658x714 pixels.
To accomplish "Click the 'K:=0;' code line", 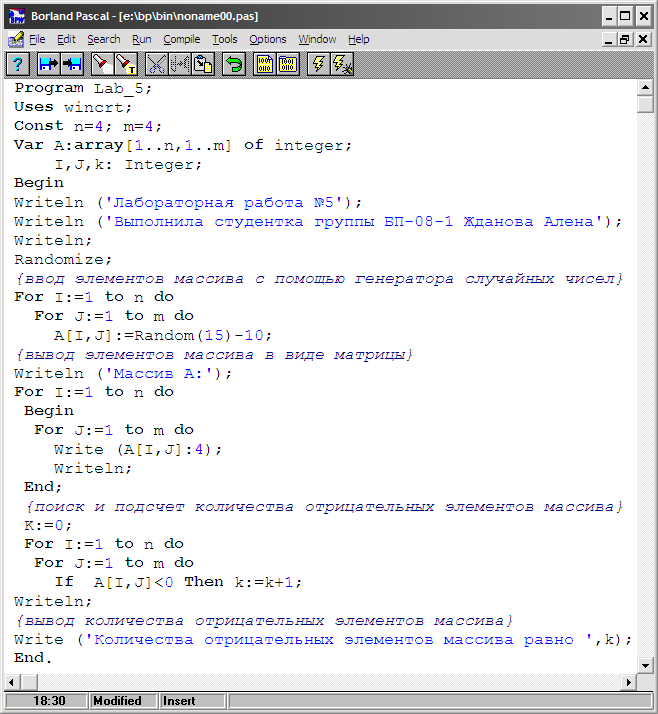I will (48, 525).
